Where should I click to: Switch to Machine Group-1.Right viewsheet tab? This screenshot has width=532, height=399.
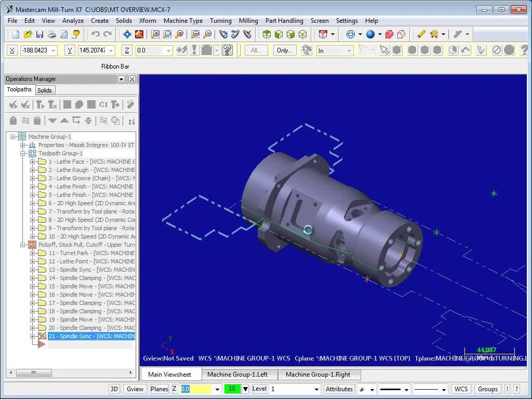point(318,375)
